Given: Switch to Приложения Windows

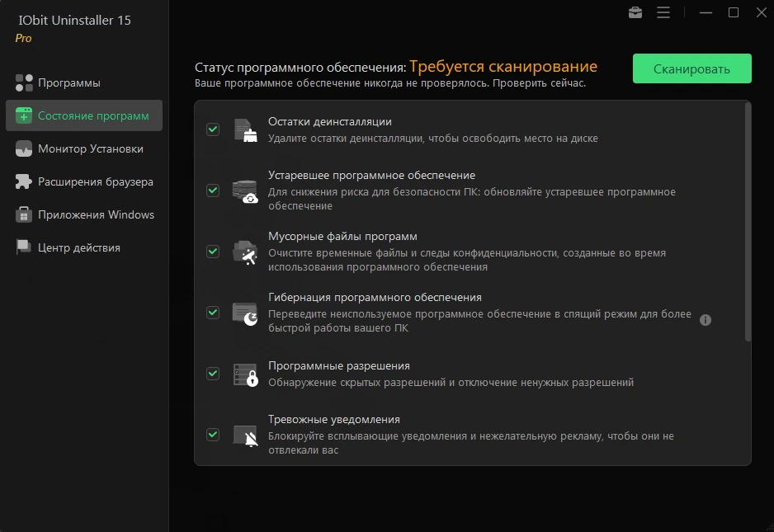Looking at the screenshot, I should pos(84,214).
